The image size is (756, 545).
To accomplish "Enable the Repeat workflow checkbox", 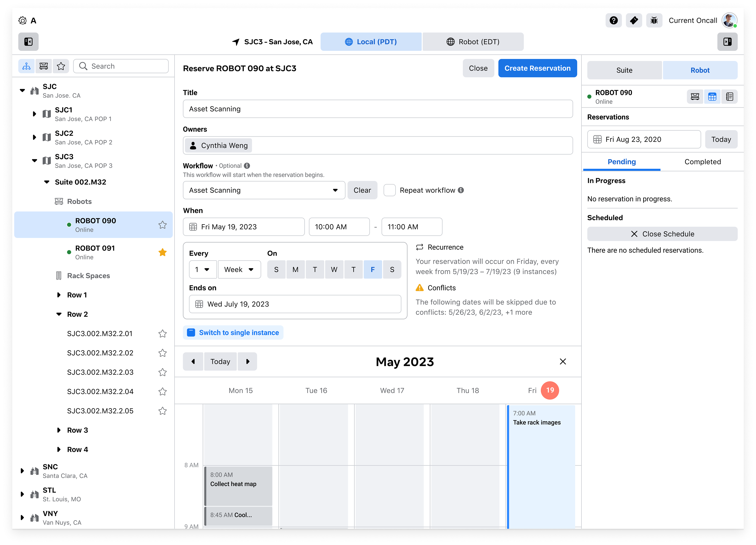I will coord(389,190).
